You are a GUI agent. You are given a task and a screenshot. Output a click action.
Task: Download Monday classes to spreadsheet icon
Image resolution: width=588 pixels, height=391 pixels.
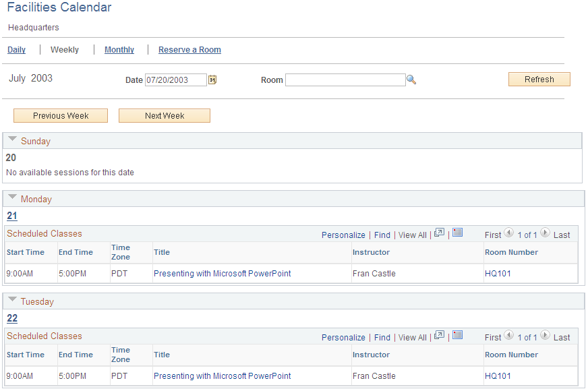457,233
